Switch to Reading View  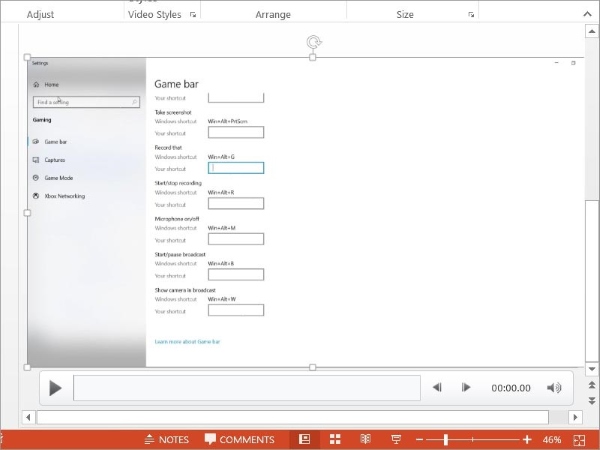click(366, 439)
